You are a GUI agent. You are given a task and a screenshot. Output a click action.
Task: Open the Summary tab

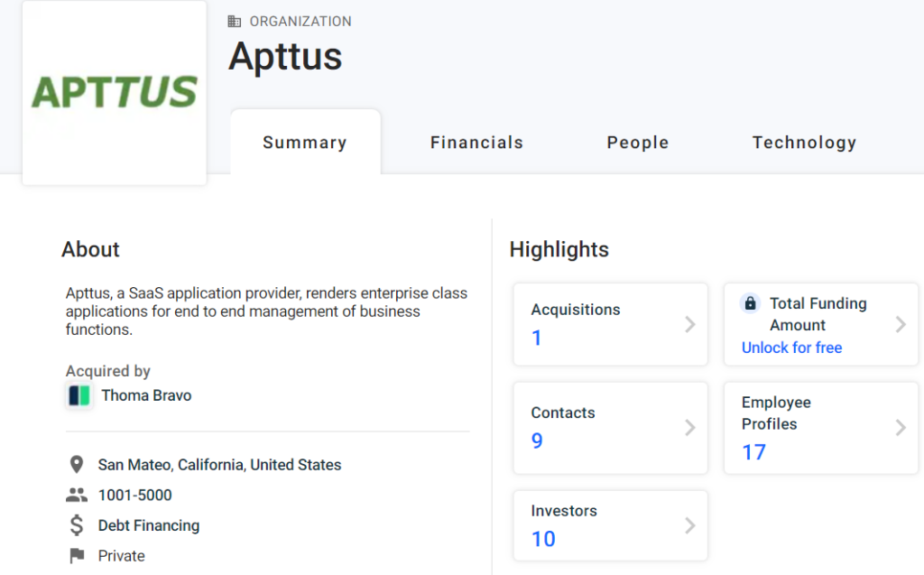(305, 142)
